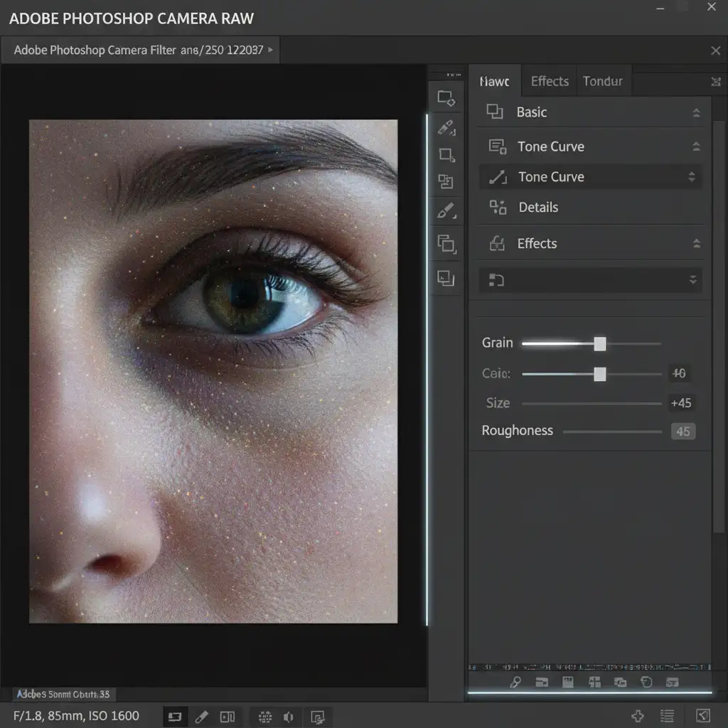Switch to the Tondur tab
The image size is (728, 728).
[603, 81]
